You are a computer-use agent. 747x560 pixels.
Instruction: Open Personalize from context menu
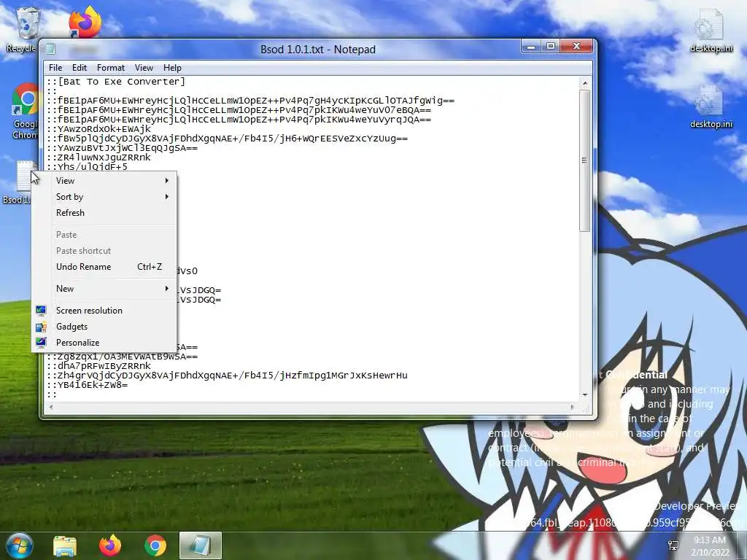(104, 343)
